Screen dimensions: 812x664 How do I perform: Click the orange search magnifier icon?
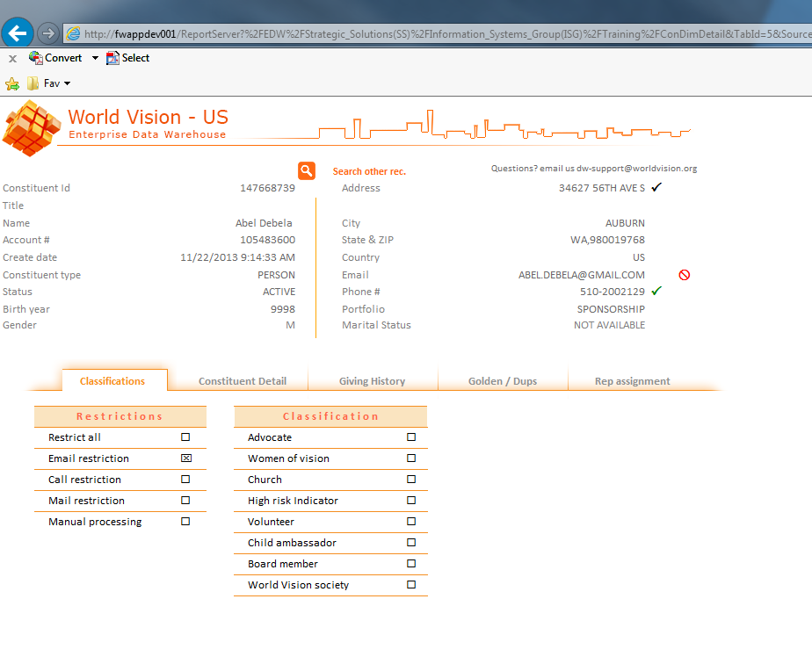307,170
